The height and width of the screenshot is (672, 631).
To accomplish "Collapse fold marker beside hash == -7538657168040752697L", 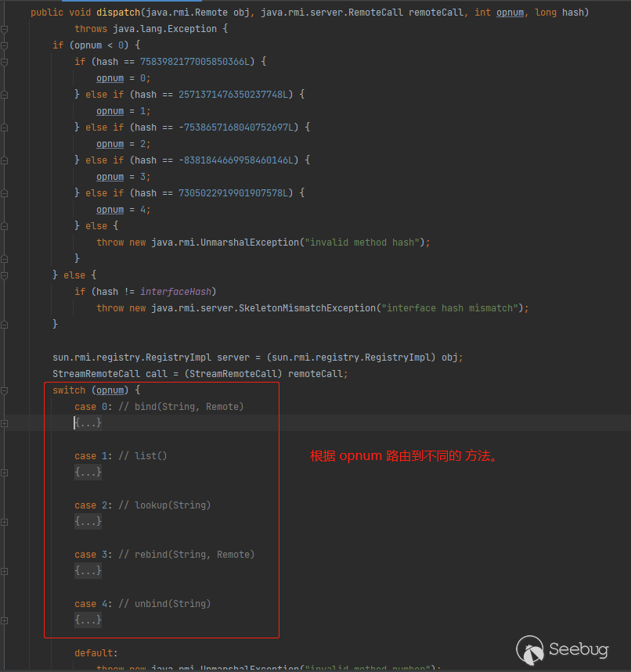I will click(x=4, y=128).
